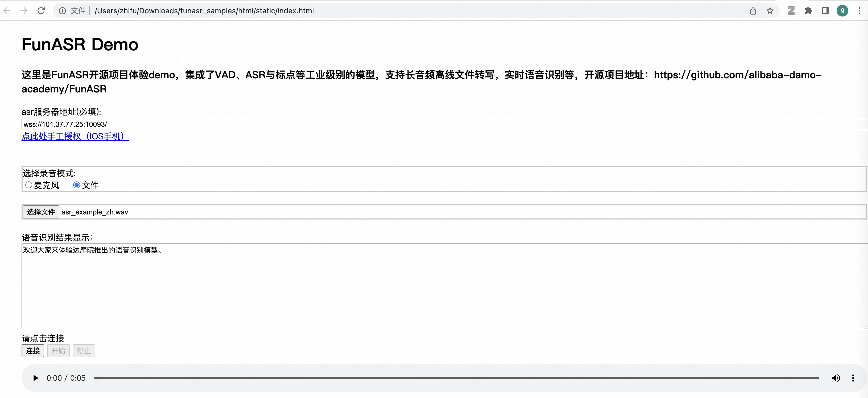Reload the page

pyautogui.click(x=41, y=11)
